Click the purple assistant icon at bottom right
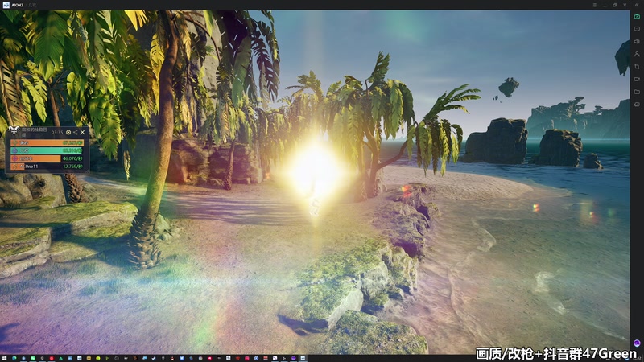This screenshot has height=362, width=644. [637, 343]
